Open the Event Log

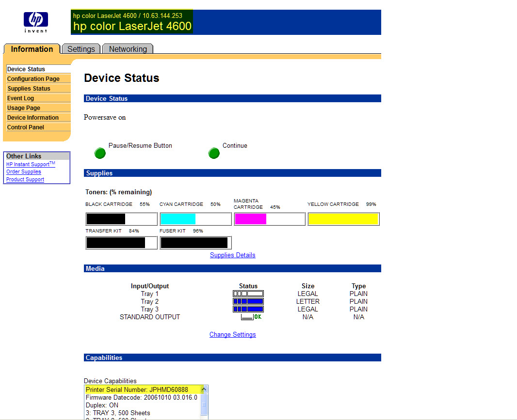click(20, 98)
